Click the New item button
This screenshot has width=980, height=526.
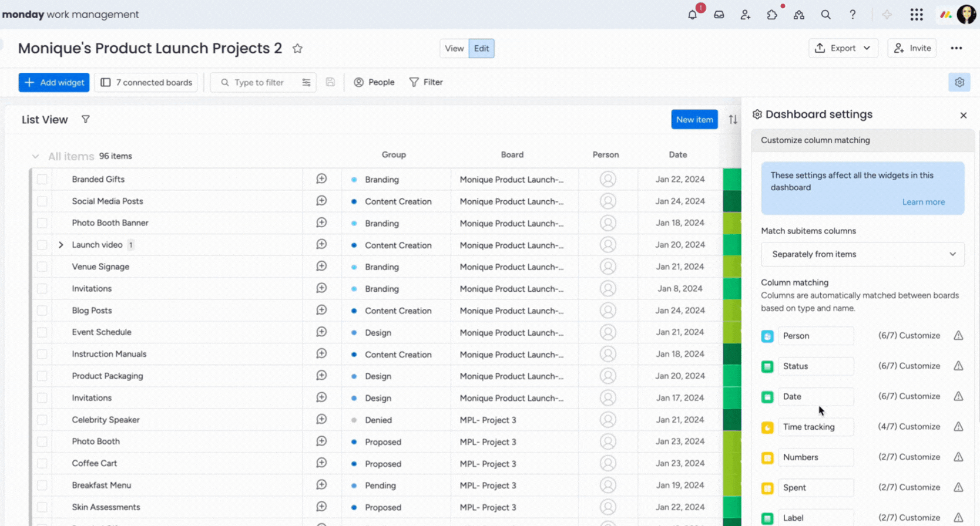(694, 120)
